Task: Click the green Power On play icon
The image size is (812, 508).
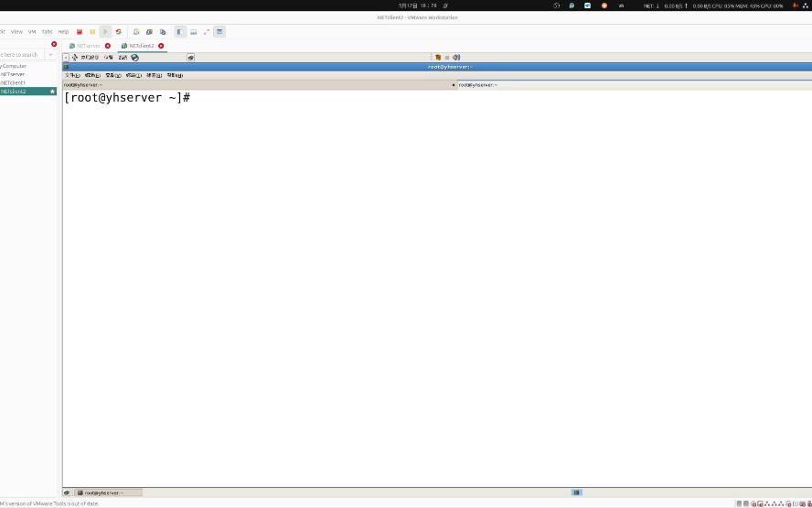Action: (x=105, y=32)
